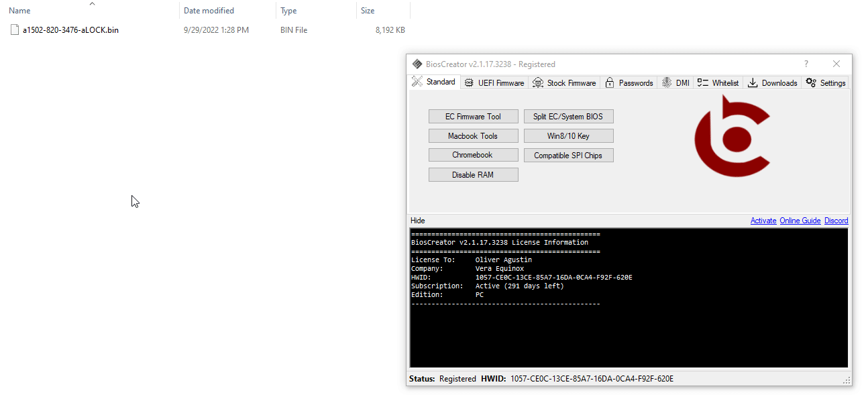Click the 'License Information' heading in the console
The width and height of the screenshot is (868, 407).
pyautogui.click(x=500, y=242)
